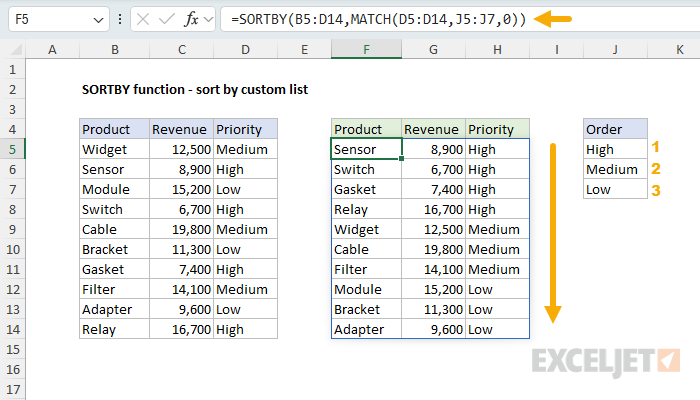700x400 pixels.
Task: Select row 17 header
Action: click(12, 389)
